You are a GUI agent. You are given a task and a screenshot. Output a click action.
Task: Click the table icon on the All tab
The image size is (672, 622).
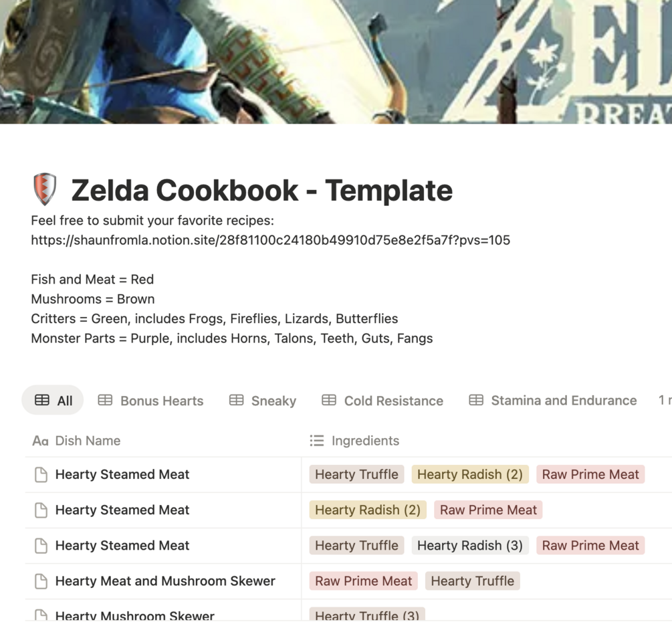[x=42, y=400]
